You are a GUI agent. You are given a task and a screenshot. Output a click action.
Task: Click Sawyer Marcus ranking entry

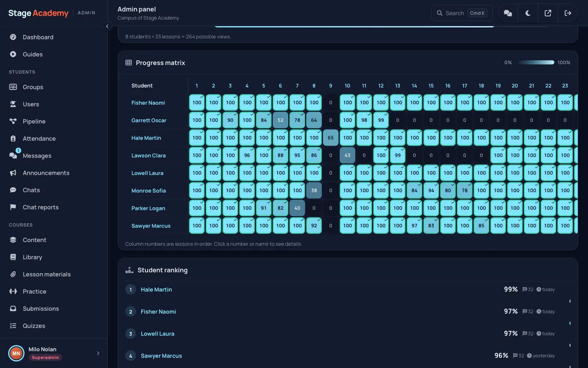click(161, 356)
